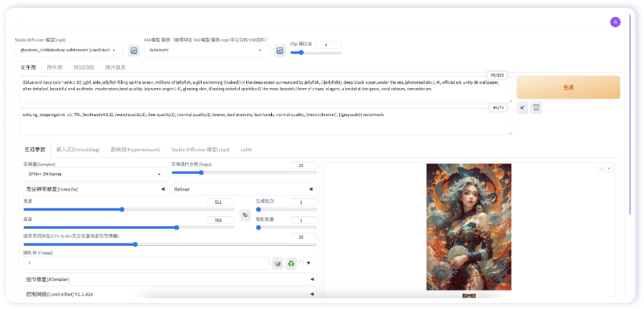Randomize the seed with the dice icon
Image resolution: width=644 pixels, height=309 pixels.
(277, 263)
